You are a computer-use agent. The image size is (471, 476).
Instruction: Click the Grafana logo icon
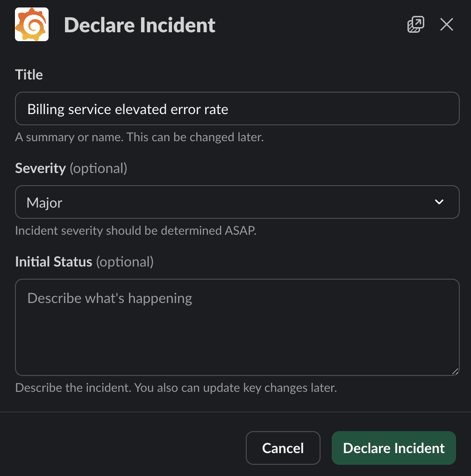point(31,24)
